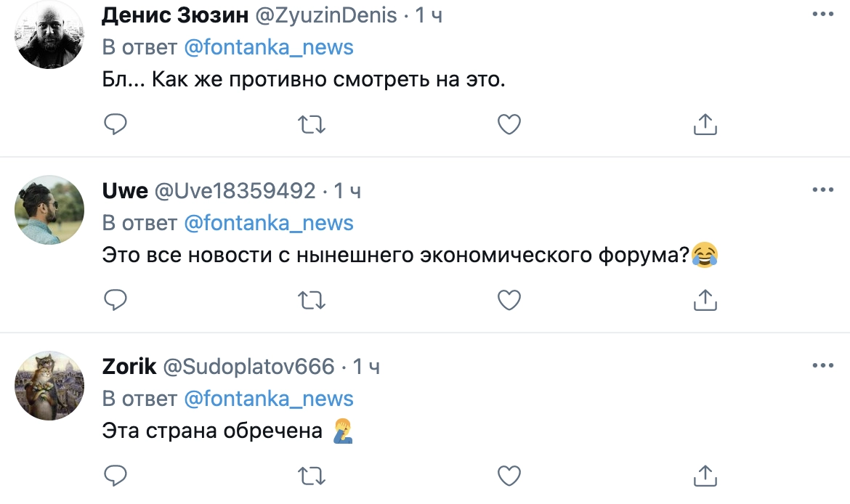This screenshot has width=850, height=504.
Task: Reply to Zorik's tweet
Action: pos(116,476)
